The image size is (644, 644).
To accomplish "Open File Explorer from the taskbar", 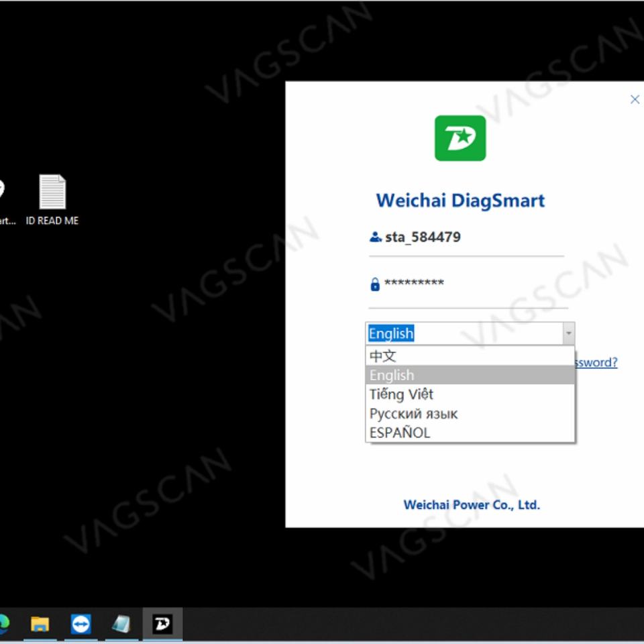I will click(40, 624).
